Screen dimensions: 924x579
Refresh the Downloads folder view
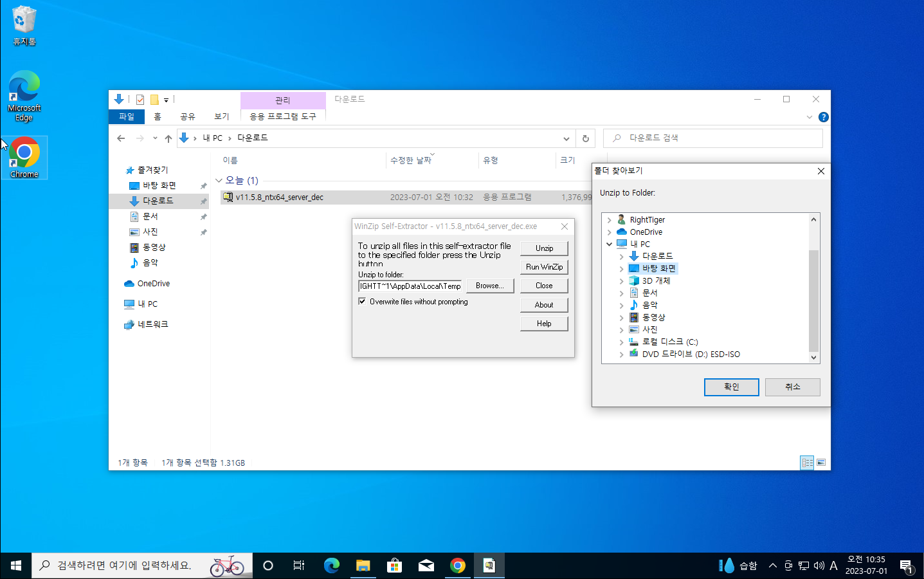pos(586,138)
